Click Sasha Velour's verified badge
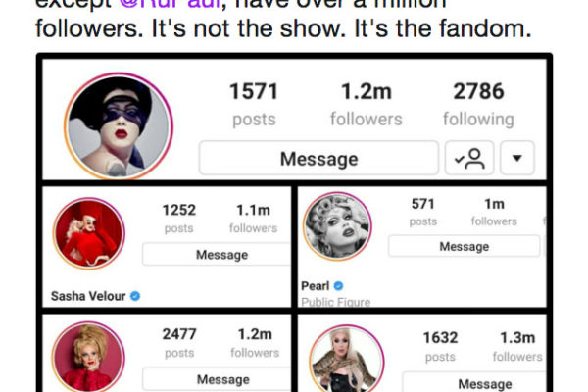Screen dimensions: 588x392 [x=135, y=296]
